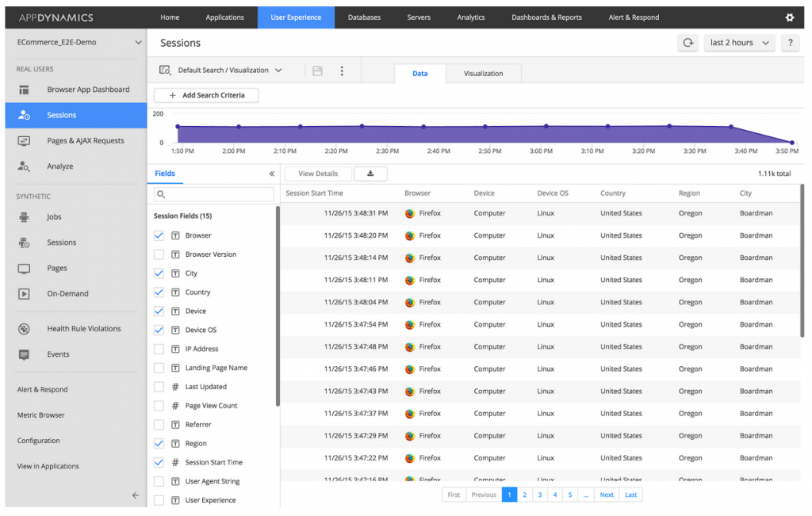Uncheck the Device OS field checkbox

click(x=159, y=331)
